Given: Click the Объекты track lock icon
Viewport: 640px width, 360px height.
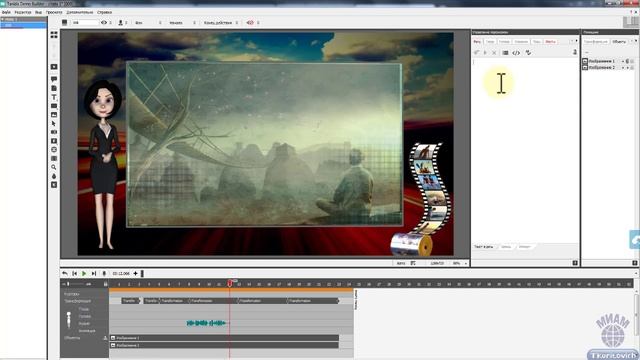Looking at the screenshot, I should coord(105,338).
